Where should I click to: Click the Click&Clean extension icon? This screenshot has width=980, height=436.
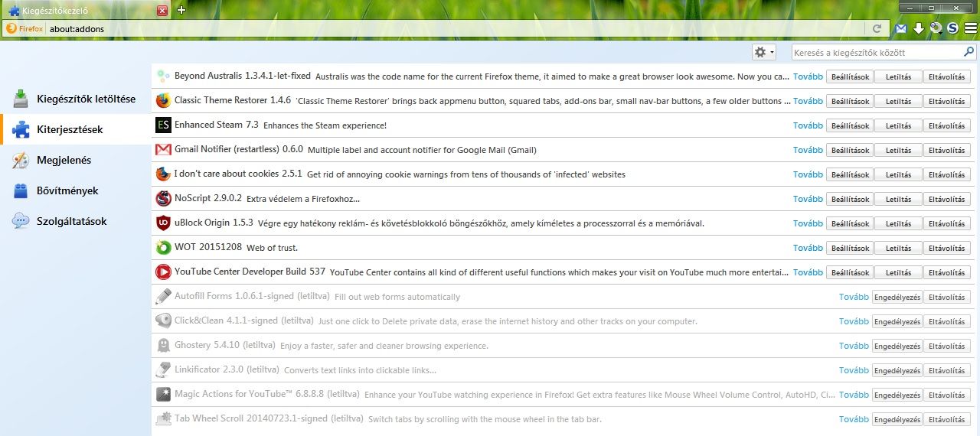coord(163,321)
